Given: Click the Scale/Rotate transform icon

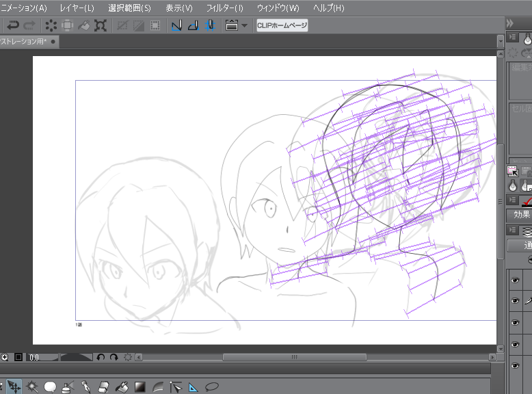Looking at the screenshot, I should pyautogui.click(x=100, y=25).
